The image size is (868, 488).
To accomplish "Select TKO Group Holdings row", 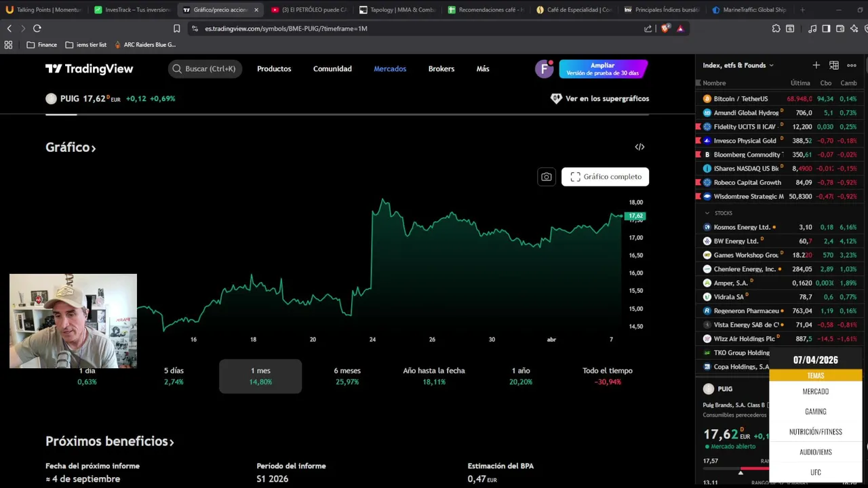I will click(x=733, y=352).
